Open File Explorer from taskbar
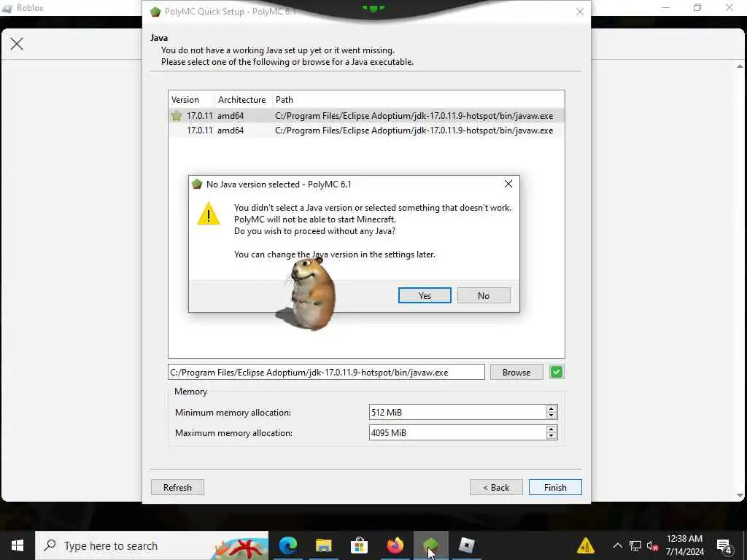The height and width of the screenshot is (560, 747). tap(323, 545)
